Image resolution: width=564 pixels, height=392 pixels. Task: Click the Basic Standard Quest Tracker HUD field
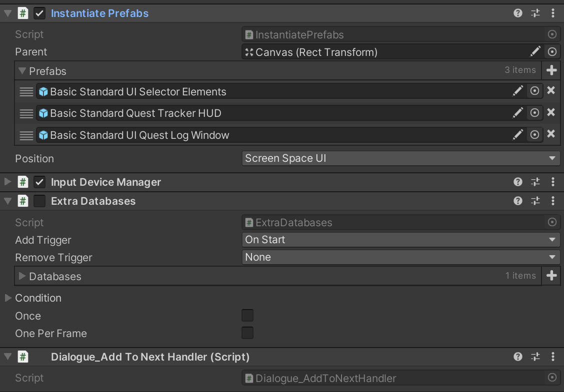[x=270, y=113]
